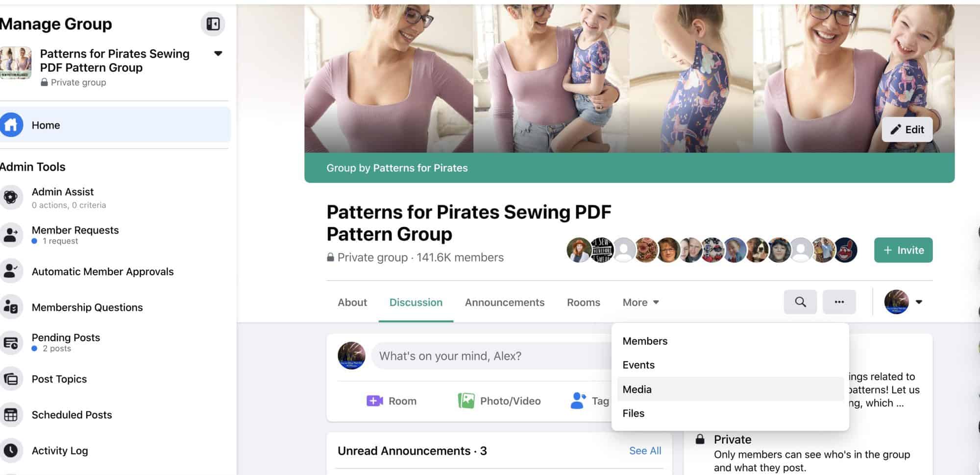Click the Pending Posts icon

11,343
